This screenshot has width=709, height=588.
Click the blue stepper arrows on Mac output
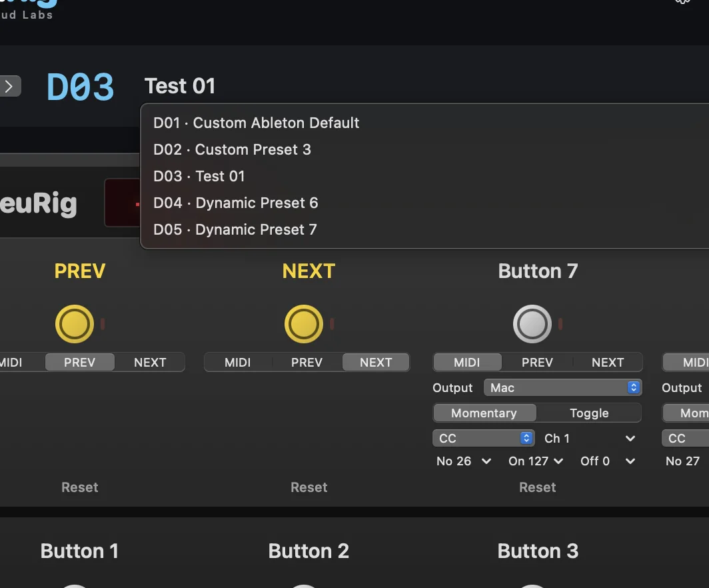pos(634,387)
